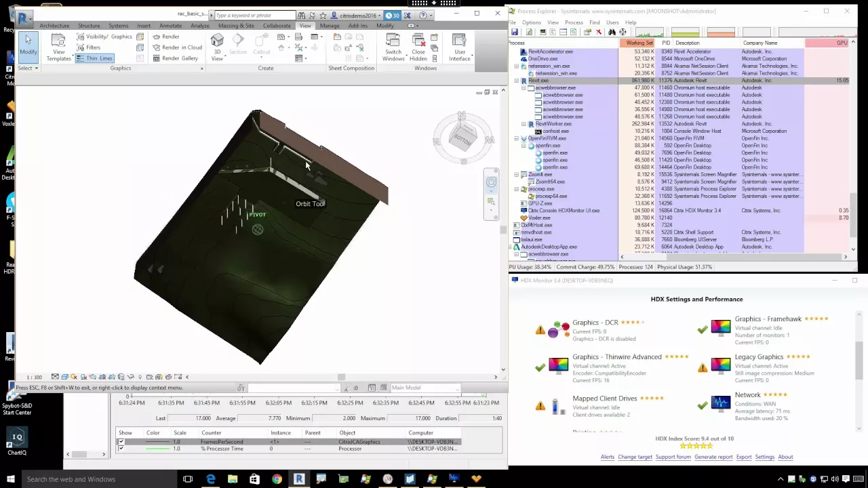
Task: Click the Revit keyword search field
Action: click(255, 15)
